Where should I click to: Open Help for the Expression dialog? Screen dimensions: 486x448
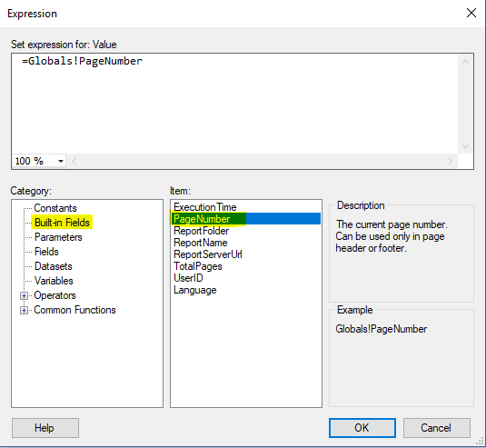pyautogui.click(x=45, y=428)
